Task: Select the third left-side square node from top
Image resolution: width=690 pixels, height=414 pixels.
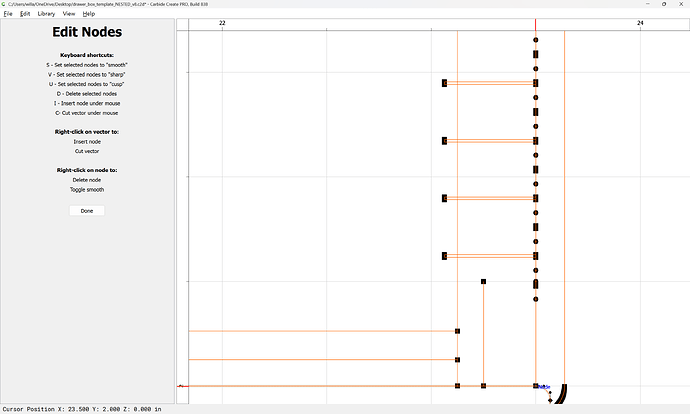Action: pyautogui.click(x=444, y=198)
